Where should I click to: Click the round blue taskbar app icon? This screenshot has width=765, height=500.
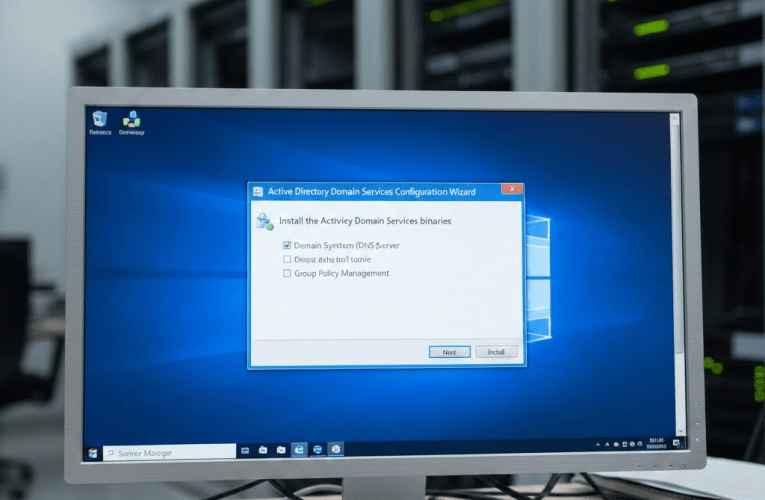[318, 449]
